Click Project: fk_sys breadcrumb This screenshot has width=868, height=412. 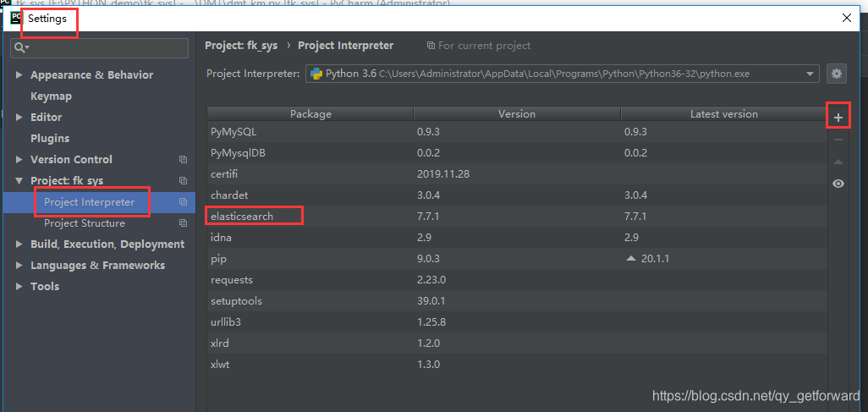coord(241,46)
